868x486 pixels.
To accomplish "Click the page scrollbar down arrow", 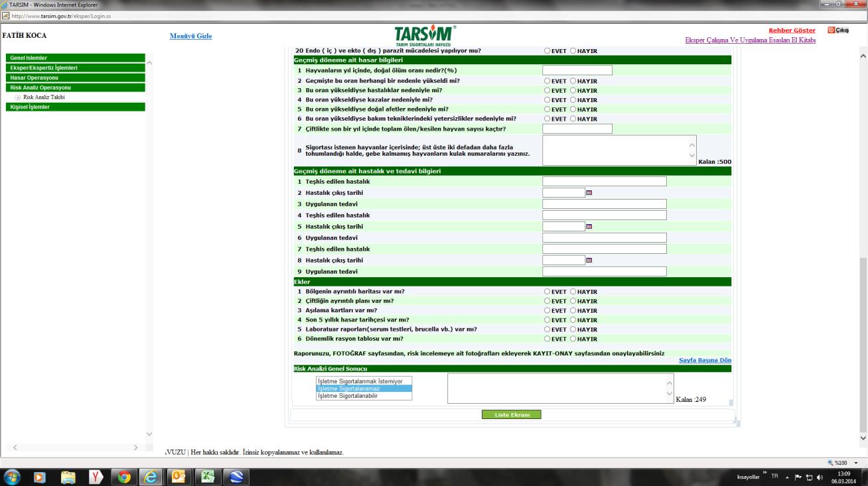I will 863,438.
